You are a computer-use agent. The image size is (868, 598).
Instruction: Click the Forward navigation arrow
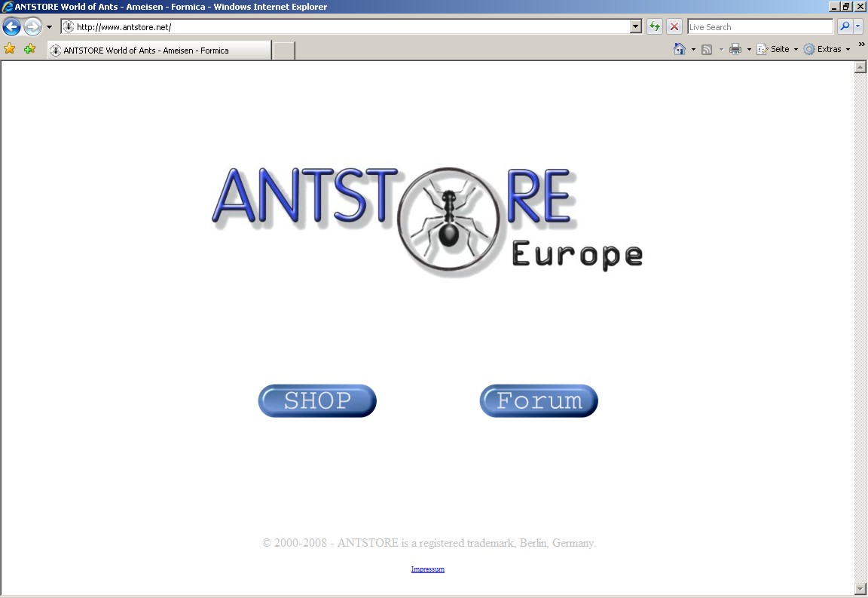coord(32,27)
